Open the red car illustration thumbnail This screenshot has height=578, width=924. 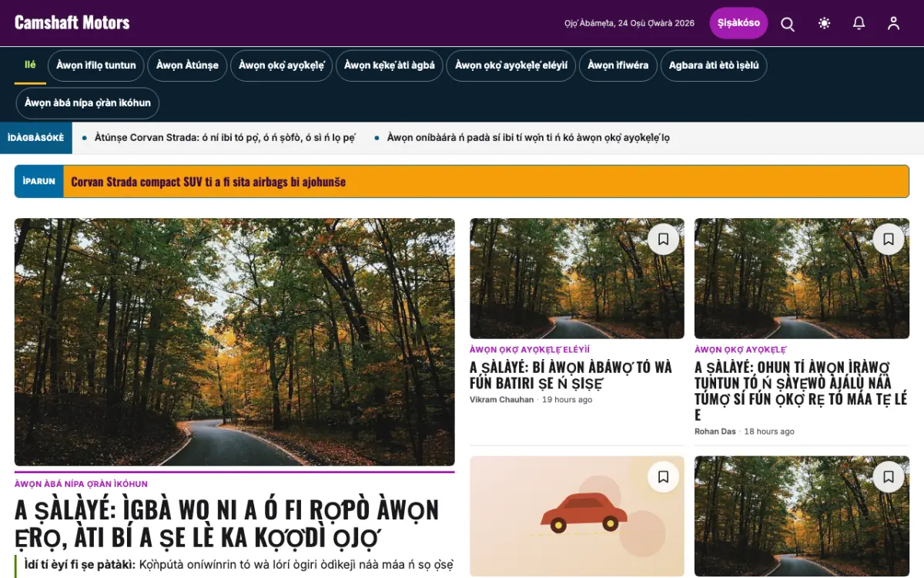coord(577,516)
